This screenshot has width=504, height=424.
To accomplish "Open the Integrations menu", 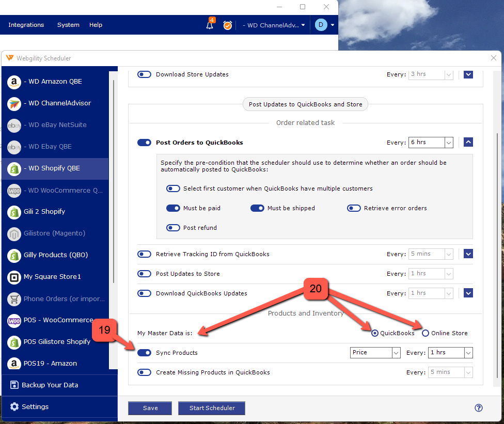I will click(x=26, y=25).
